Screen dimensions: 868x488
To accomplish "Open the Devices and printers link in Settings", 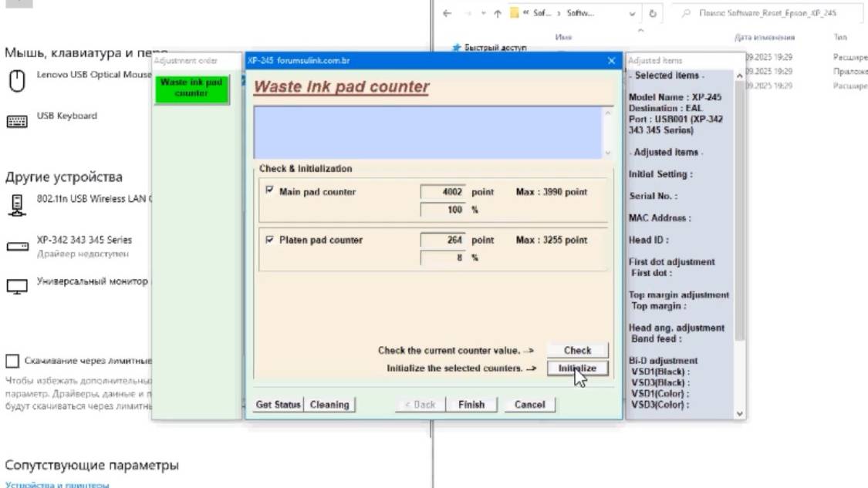I will (57, 485).
